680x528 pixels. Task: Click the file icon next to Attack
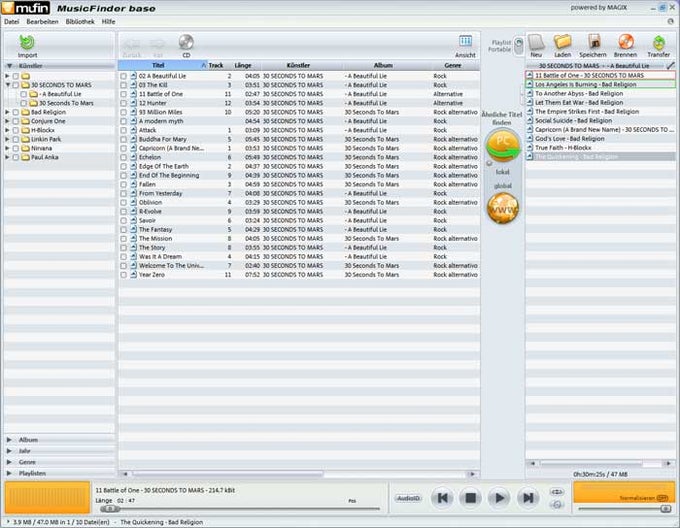133,130
